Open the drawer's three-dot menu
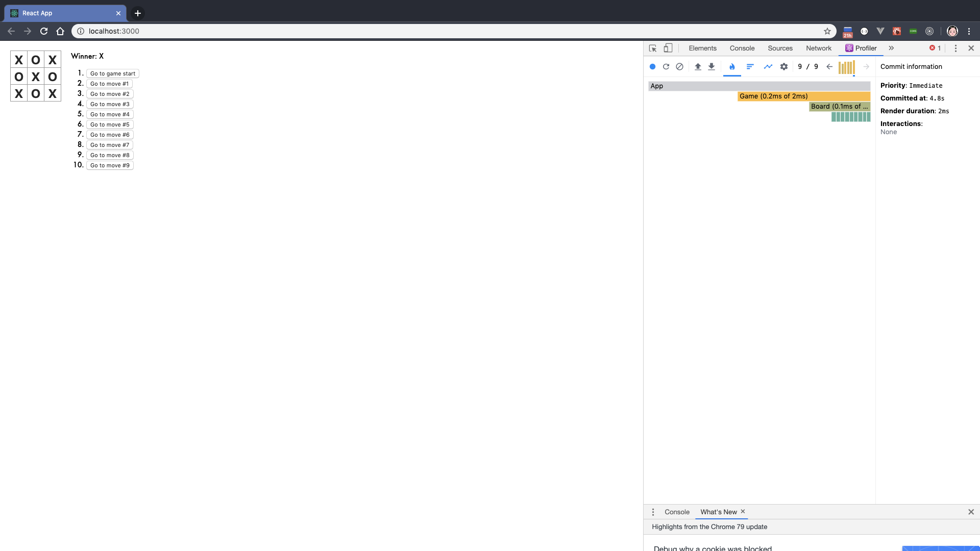This screenshot has height=551, width=980. 653,512
